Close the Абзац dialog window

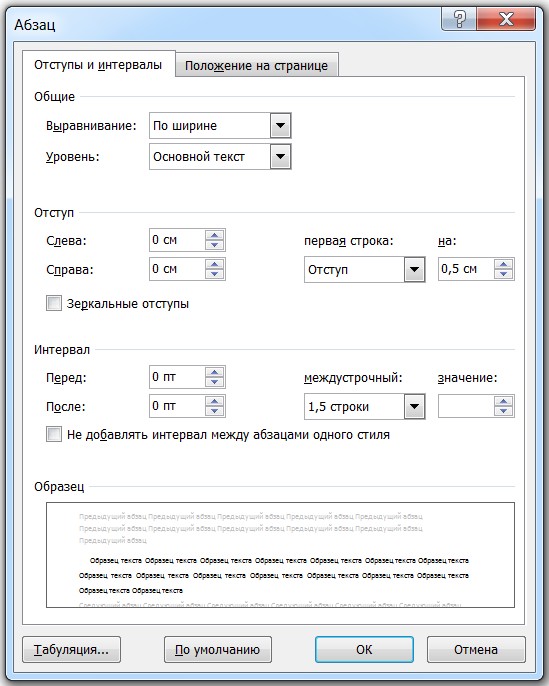[x=506, y=19]
